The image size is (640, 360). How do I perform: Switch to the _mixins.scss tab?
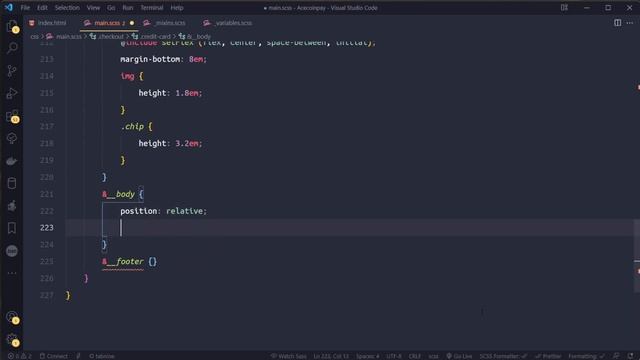pos(165,23)
